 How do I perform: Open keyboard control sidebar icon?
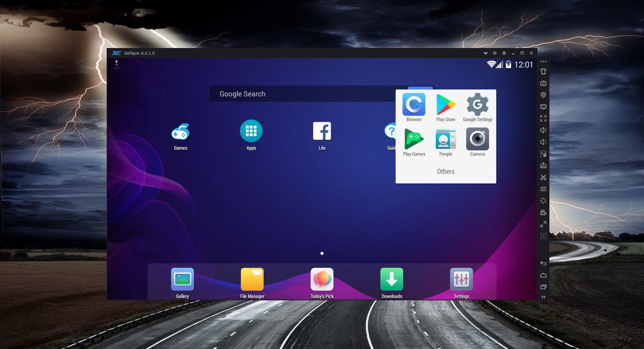pyautogui.click(x=543, y=83)
